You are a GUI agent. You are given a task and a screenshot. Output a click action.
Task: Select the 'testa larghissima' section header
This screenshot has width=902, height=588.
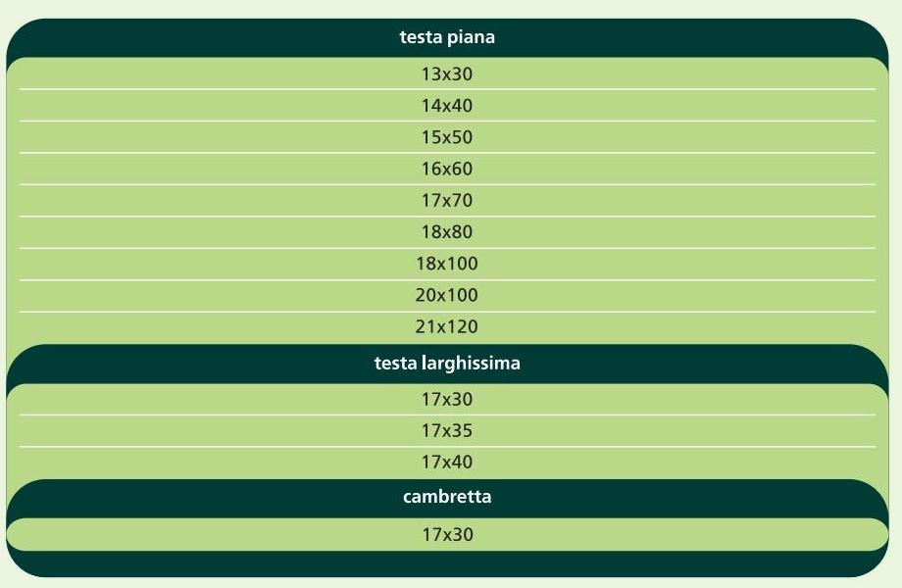point(447,364)
